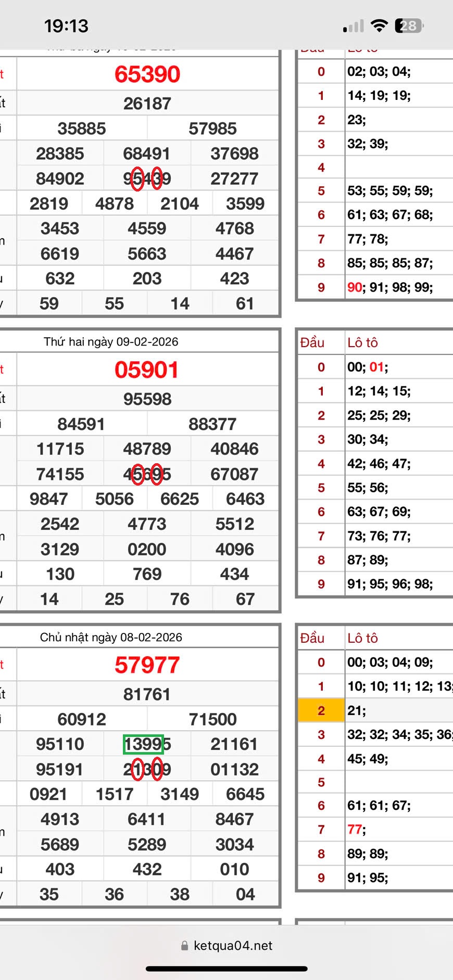This screenshot has width=453, height=980.
Task: Tap the lock icon beside ketqua04.net
Action: pyautogui.click(x=184, y=946)
